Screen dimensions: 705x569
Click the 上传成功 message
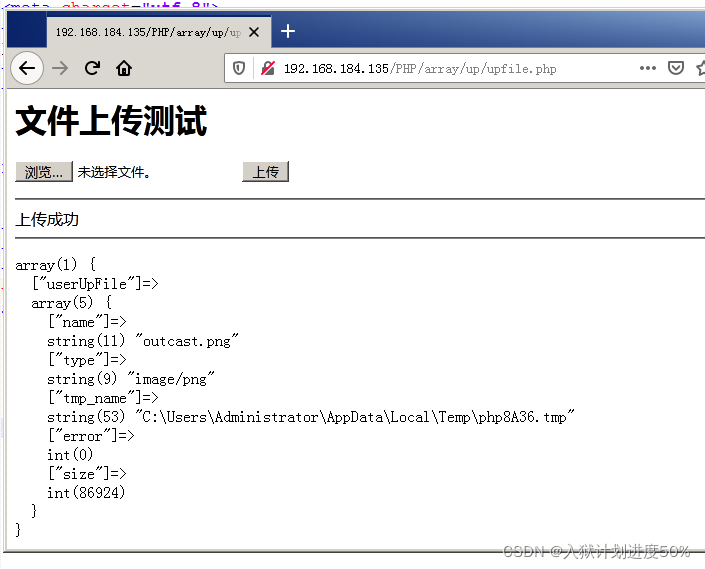[x=47, y=220]
